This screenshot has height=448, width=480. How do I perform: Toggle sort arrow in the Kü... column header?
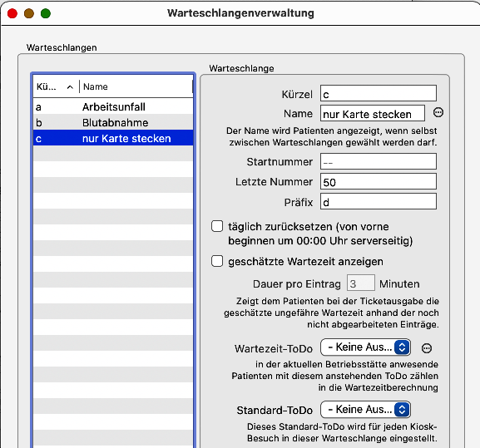70,87
